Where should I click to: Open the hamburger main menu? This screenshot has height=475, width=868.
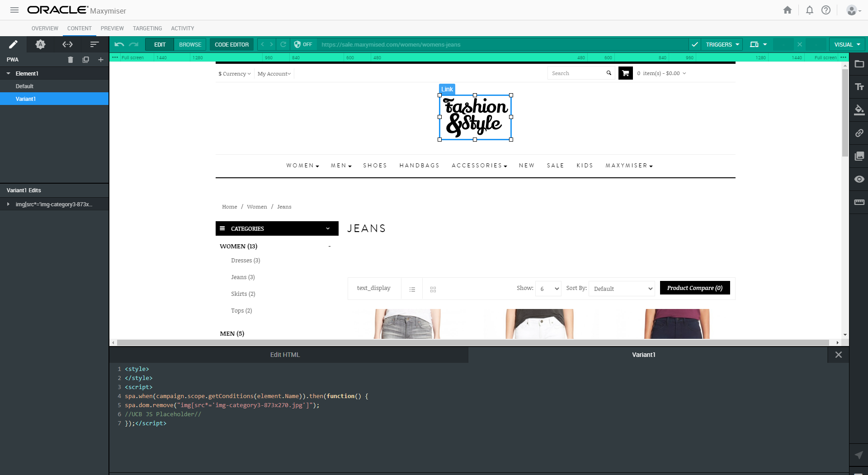pyautogui.click(x=14, y=10)
